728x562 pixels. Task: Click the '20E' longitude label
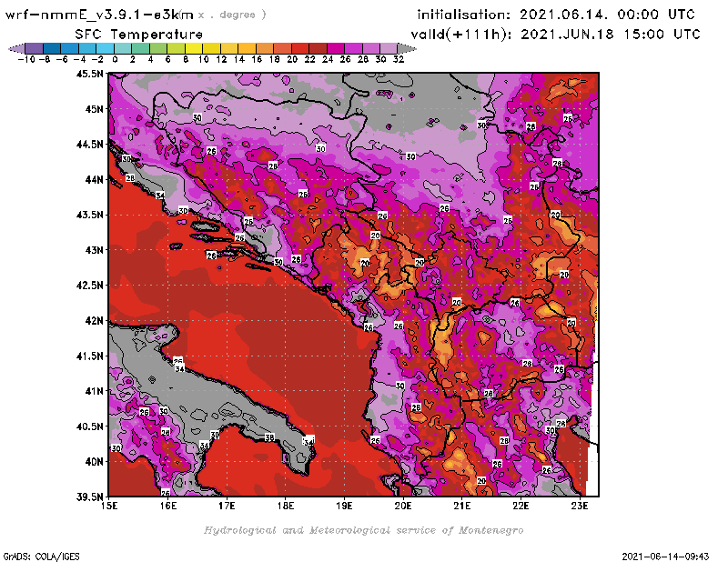[x=403, y=507]
